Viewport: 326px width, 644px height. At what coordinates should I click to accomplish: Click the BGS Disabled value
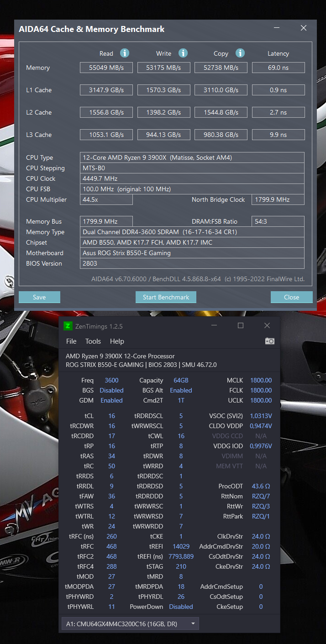[x=111, y=390]
